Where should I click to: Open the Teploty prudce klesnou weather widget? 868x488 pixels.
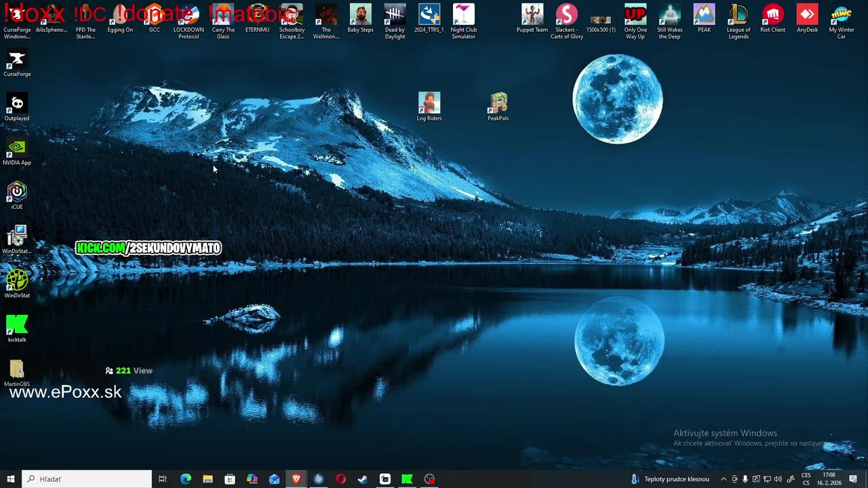tap(670, 479)
